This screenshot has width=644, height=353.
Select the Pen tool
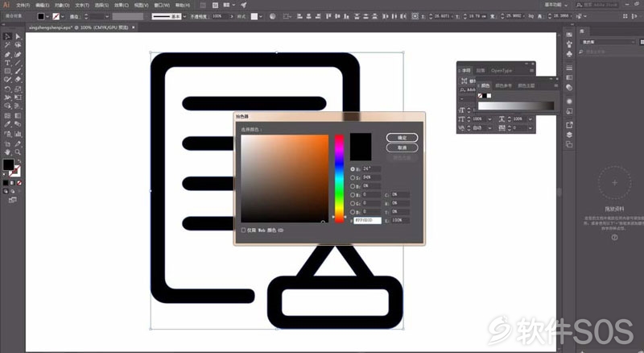7,54
